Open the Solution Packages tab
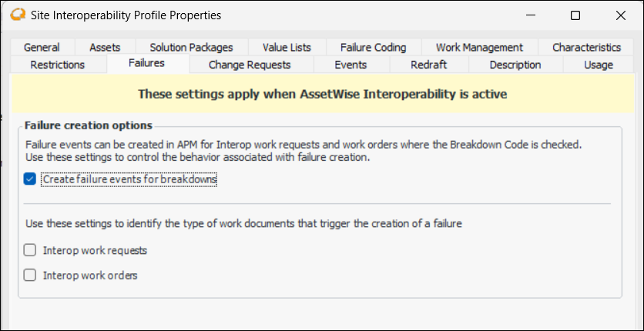The width and height of the screenshot is (644, 331). pos(191,48)
